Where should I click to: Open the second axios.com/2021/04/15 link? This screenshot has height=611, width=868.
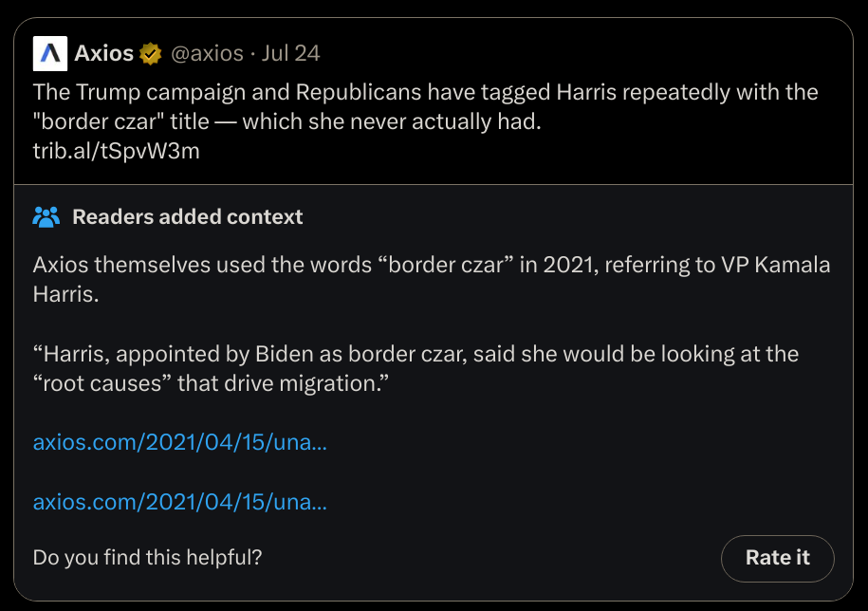[x=179, y=501]
